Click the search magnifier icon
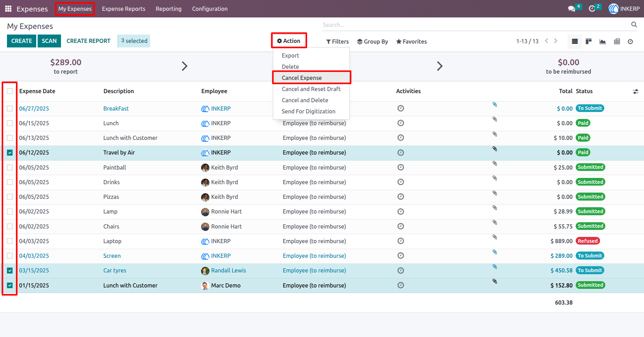 tap(634, 24)
